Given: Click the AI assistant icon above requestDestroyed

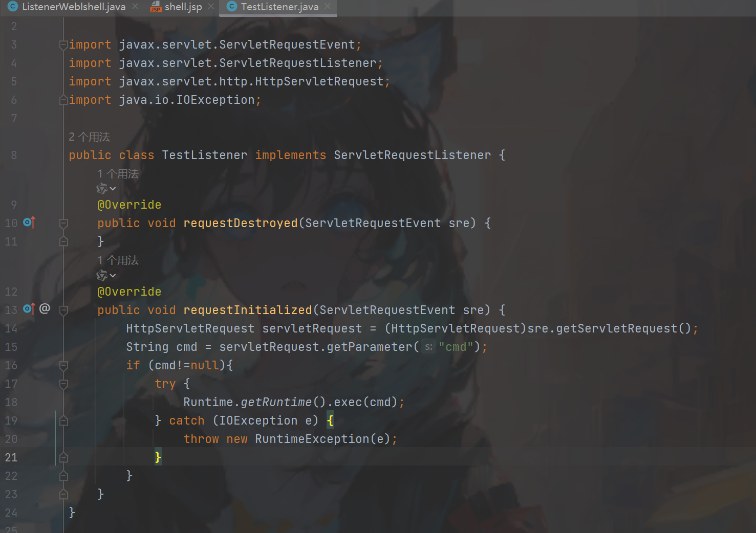Looking at the screenshot, I should (x=102, y=189).
